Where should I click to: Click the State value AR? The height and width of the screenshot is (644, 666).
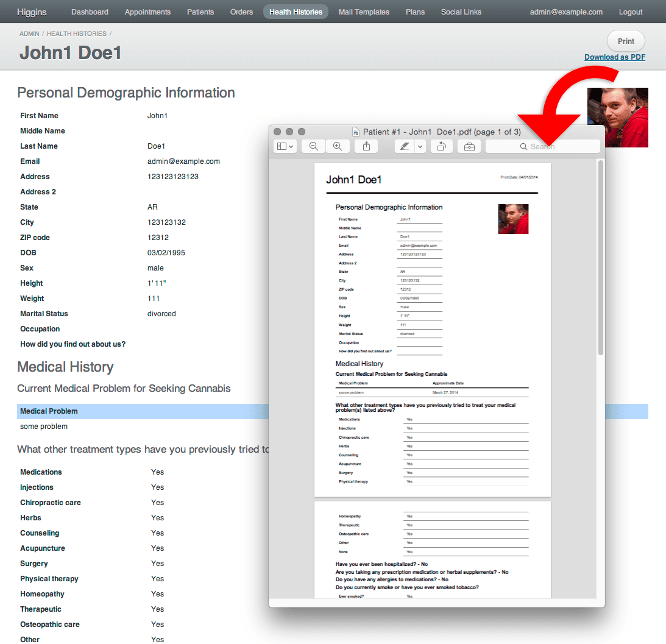(x=152, y=207)
